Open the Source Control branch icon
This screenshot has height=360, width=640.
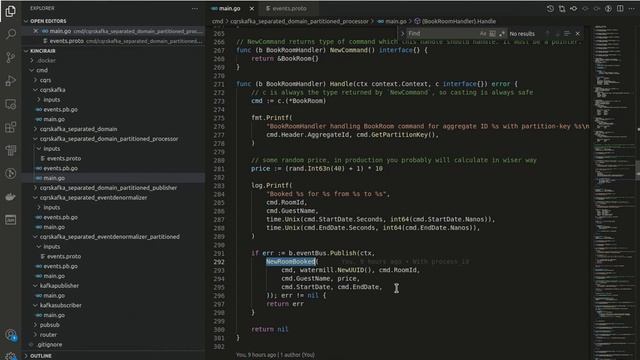point(11,57)
